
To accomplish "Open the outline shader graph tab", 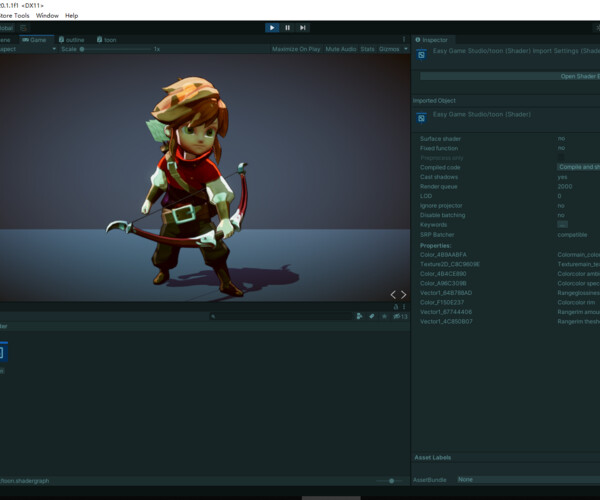I will 71,40.
